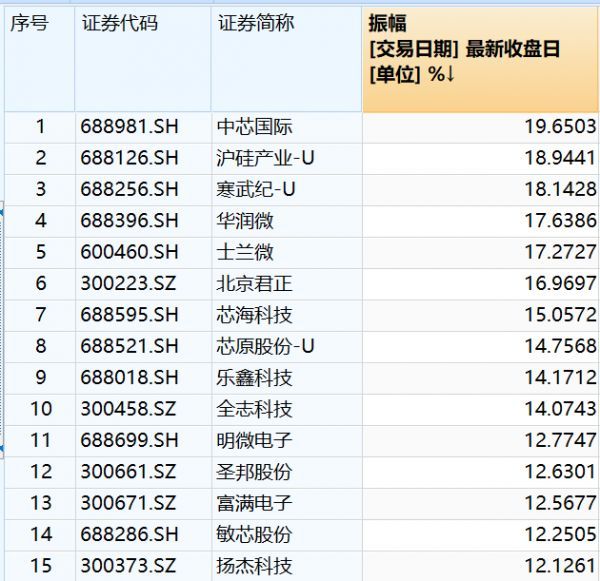Select row number 13
This screenshot has height=581, width=600.
coord(41,503)
